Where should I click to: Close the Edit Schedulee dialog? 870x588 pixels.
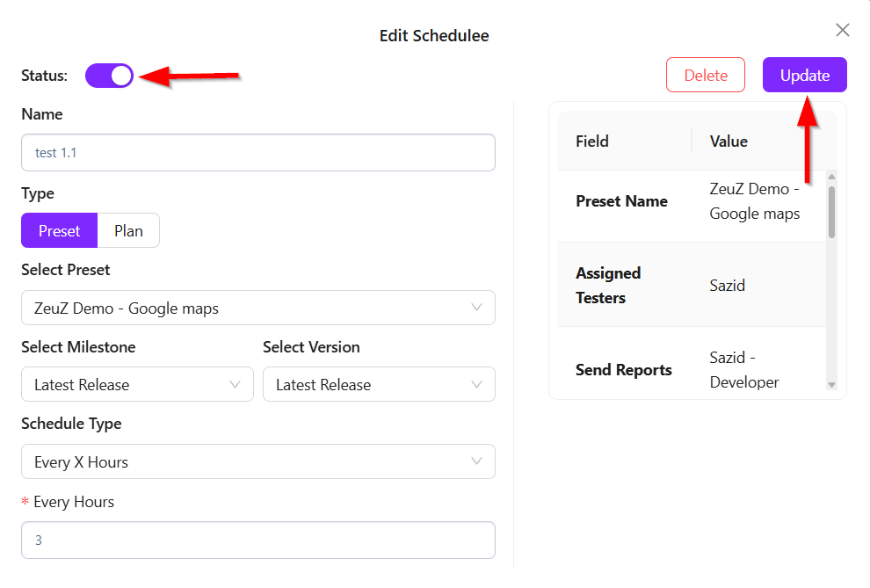842,31
